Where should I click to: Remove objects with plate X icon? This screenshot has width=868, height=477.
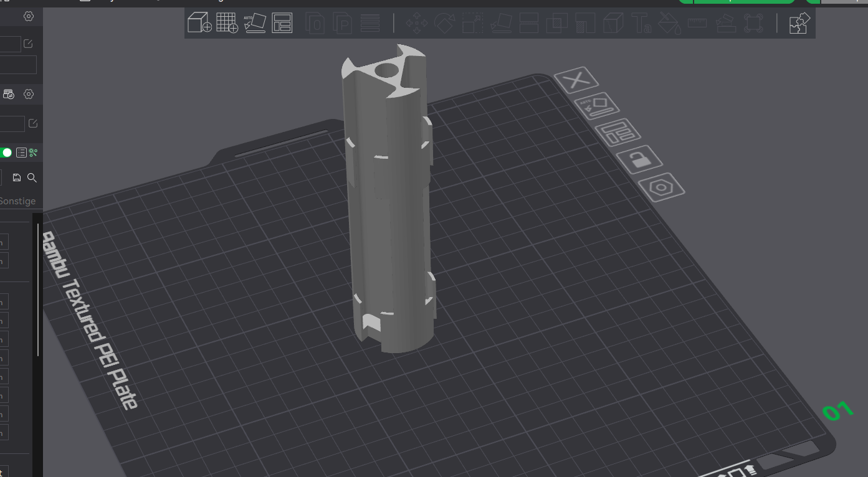tap(576, 80)
